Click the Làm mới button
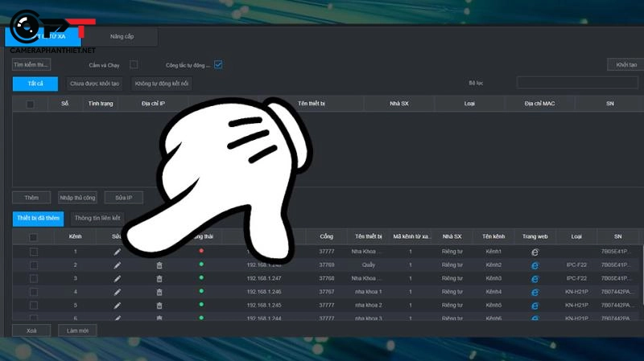The image size is (644, 361). tap(77, 330)
